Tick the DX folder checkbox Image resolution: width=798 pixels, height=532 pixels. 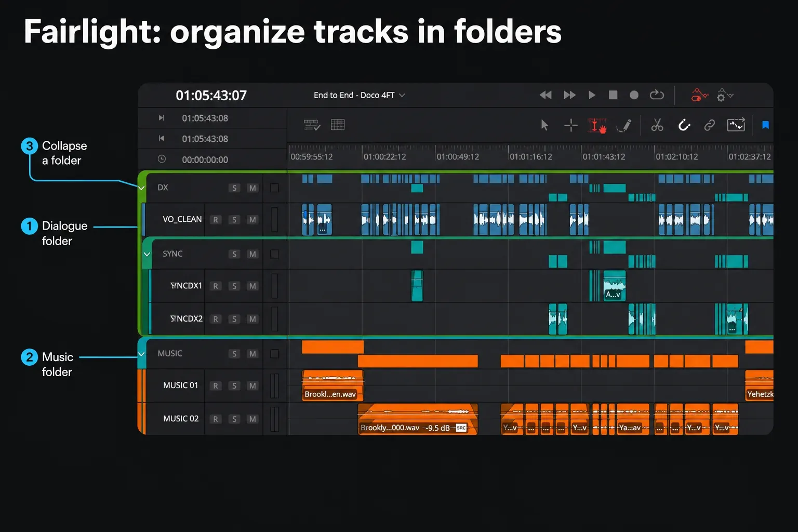point(275,188)
